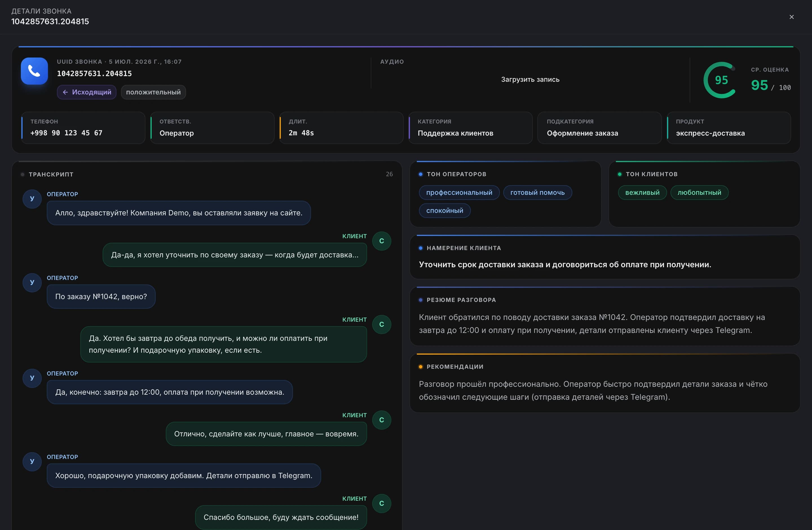This screenshot has height=530, width=812.
Task: Click client avatar beside 'Спасибо большое' message
Action: (381, 503)
